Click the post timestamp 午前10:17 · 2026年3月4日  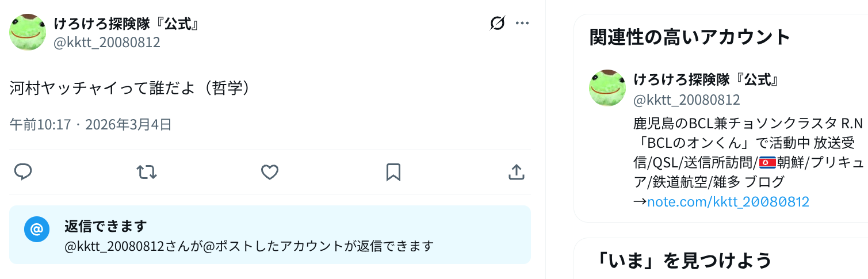coord(91,124)
